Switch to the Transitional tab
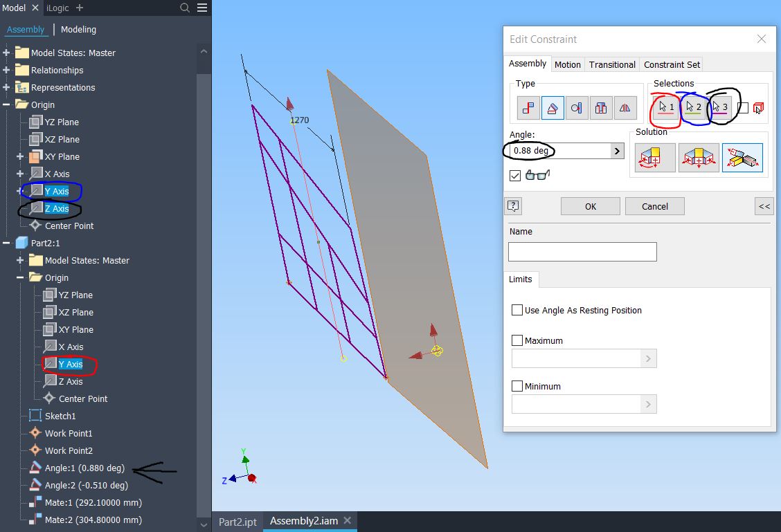781x532 pixels. 612,65
